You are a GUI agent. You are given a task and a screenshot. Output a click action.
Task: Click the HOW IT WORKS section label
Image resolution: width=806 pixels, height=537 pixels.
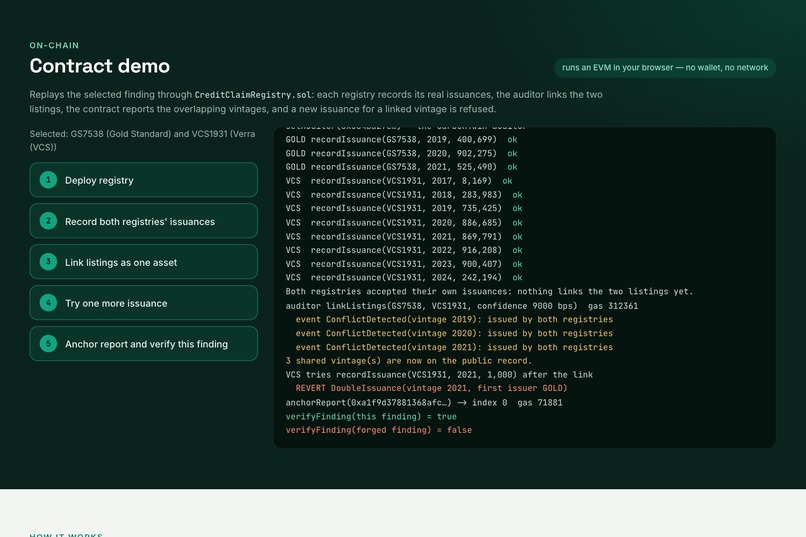point(66,534)
